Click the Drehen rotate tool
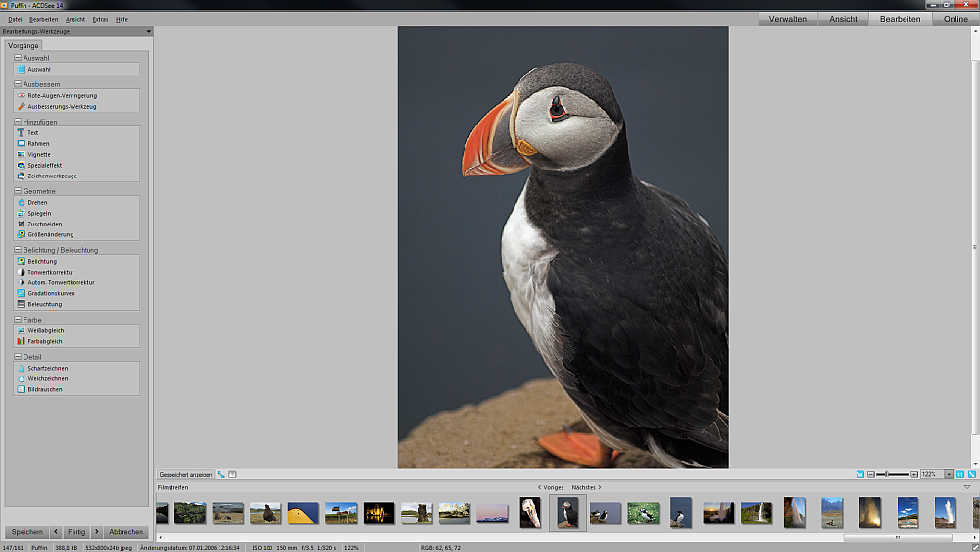This screenshot has height=552, width=980. click(x=37, y=202)
